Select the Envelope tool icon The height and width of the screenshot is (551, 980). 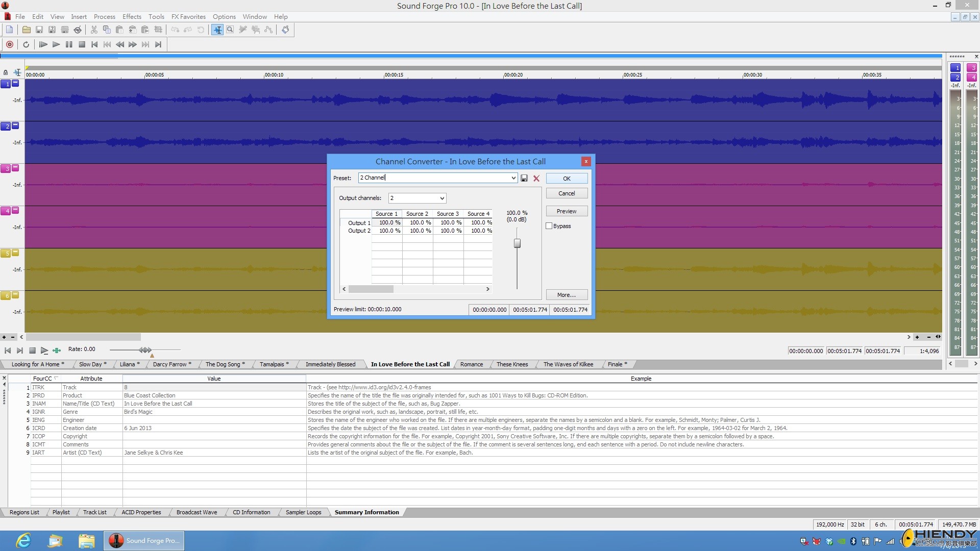tap(268, 30)
